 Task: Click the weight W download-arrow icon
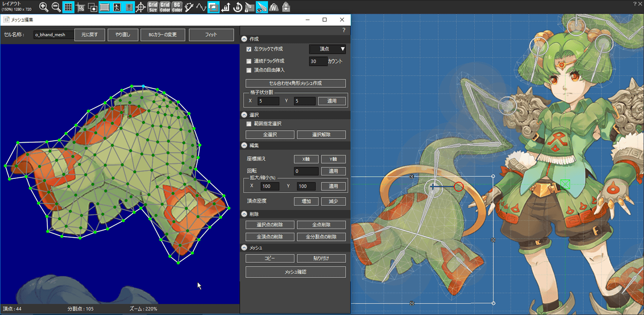click(x=286, y=7)
